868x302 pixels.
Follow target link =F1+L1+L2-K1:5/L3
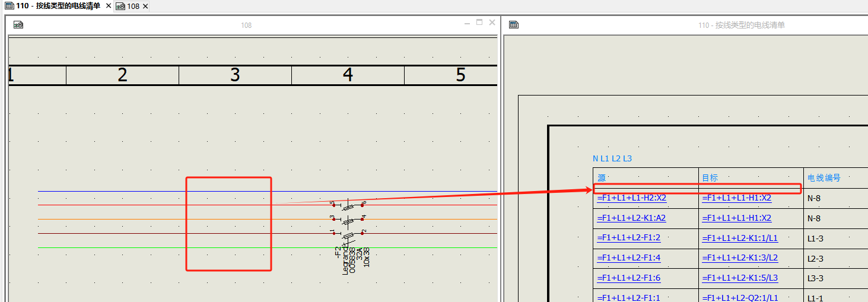click(x=740, y=278)
